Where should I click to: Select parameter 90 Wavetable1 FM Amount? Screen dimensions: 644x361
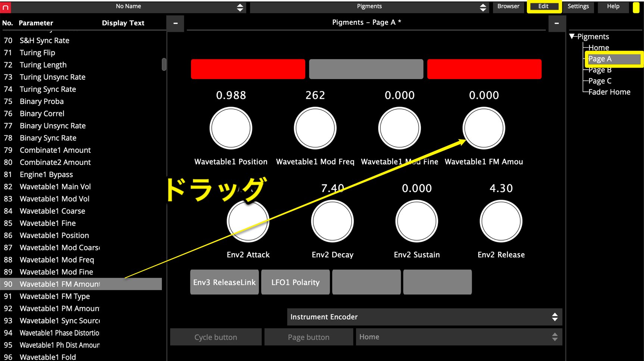(x=81, y=284)
